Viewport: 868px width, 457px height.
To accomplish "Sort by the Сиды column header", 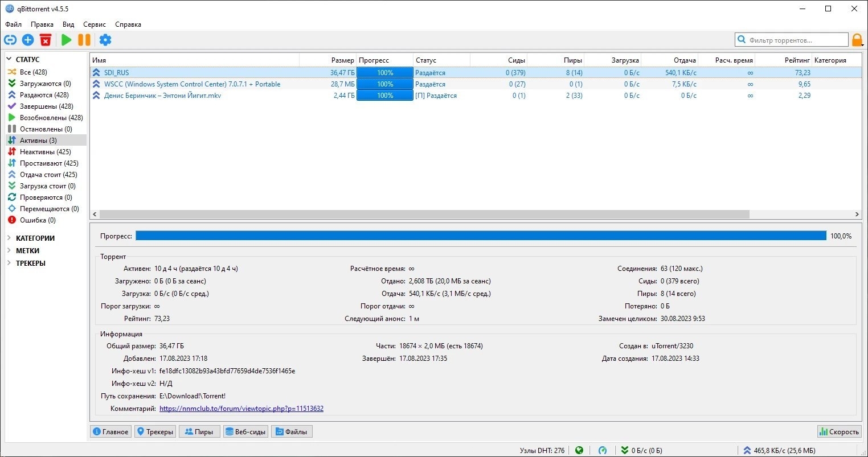I will point(498,60).
